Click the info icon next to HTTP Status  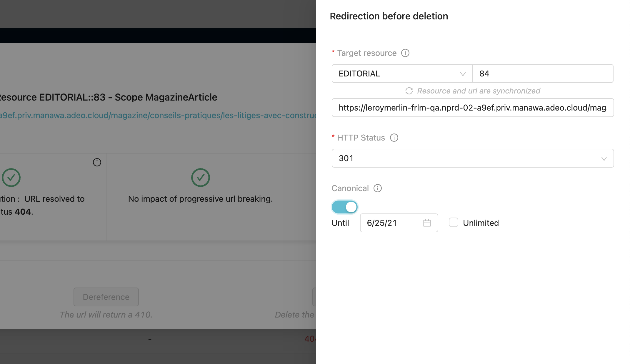pos(394,138)
